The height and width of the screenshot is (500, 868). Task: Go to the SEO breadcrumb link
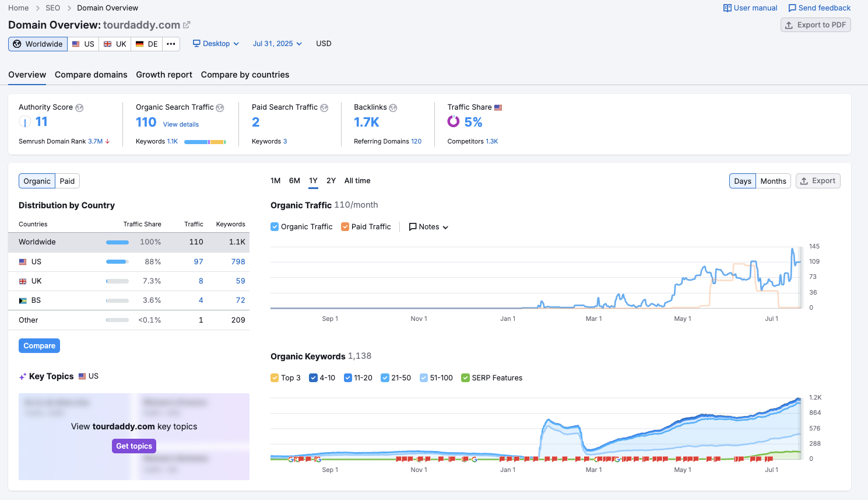coord(52,8)
